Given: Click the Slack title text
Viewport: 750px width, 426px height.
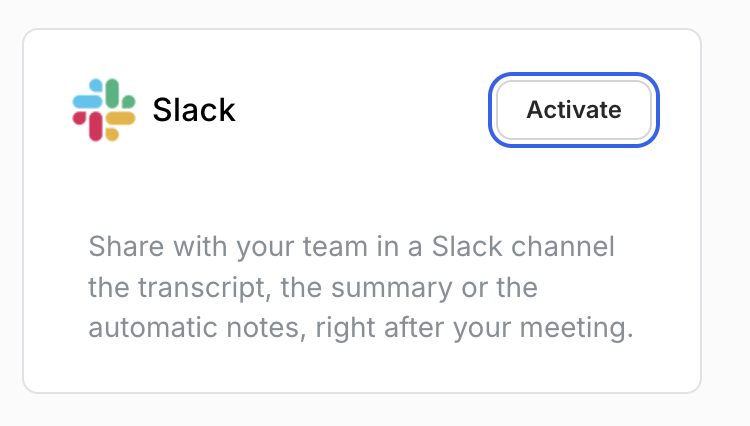Looking at the screenshot, I should (194, 110).
